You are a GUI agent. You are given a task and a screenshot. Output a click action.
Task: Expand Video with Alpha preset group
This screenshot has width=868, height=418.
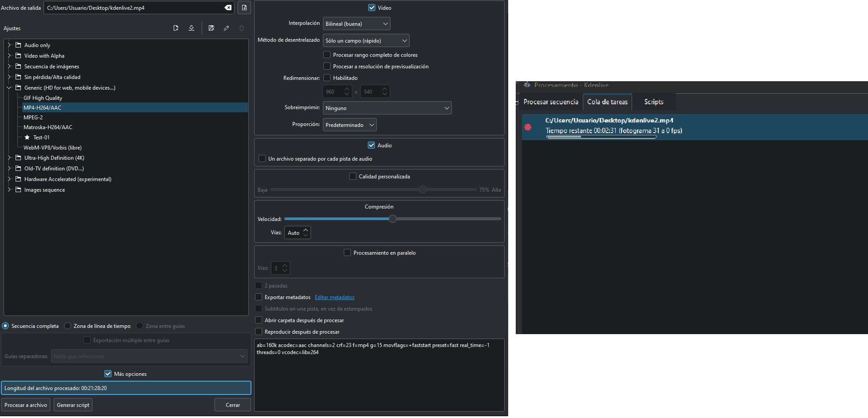(9, 55)
